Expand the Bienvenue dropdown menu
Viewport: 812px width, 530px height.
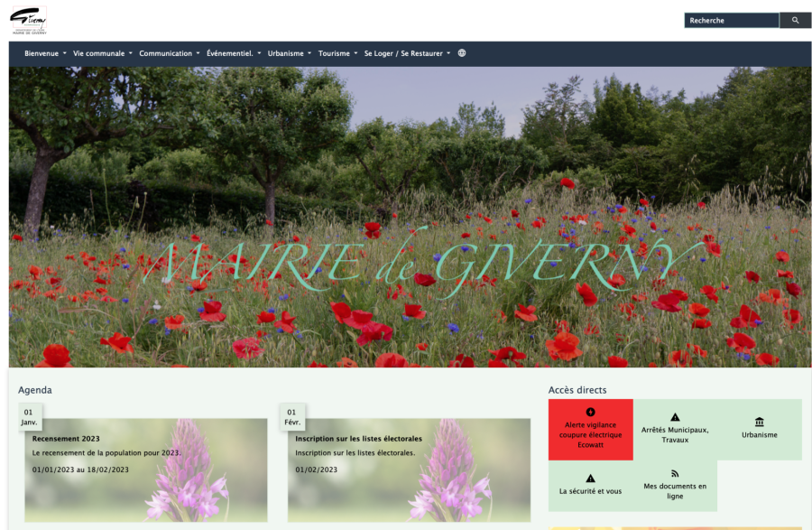coord(45,53)
